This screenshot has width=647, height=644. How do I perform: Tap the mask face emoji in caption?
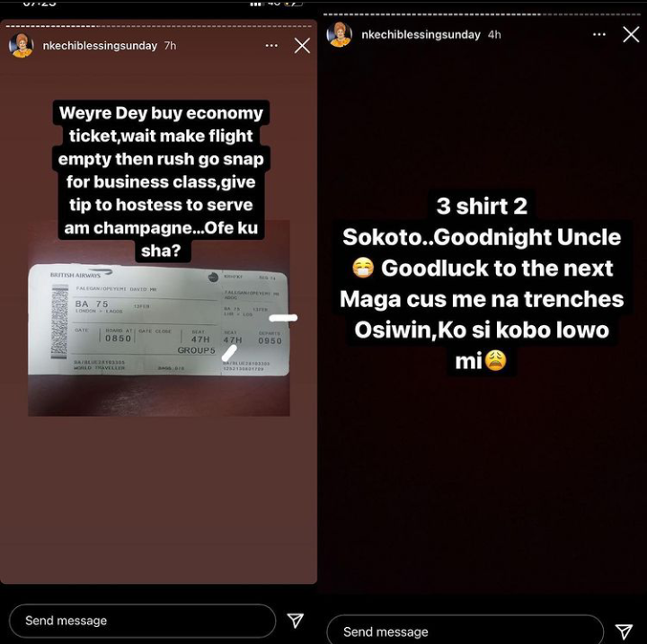(363, 268)
